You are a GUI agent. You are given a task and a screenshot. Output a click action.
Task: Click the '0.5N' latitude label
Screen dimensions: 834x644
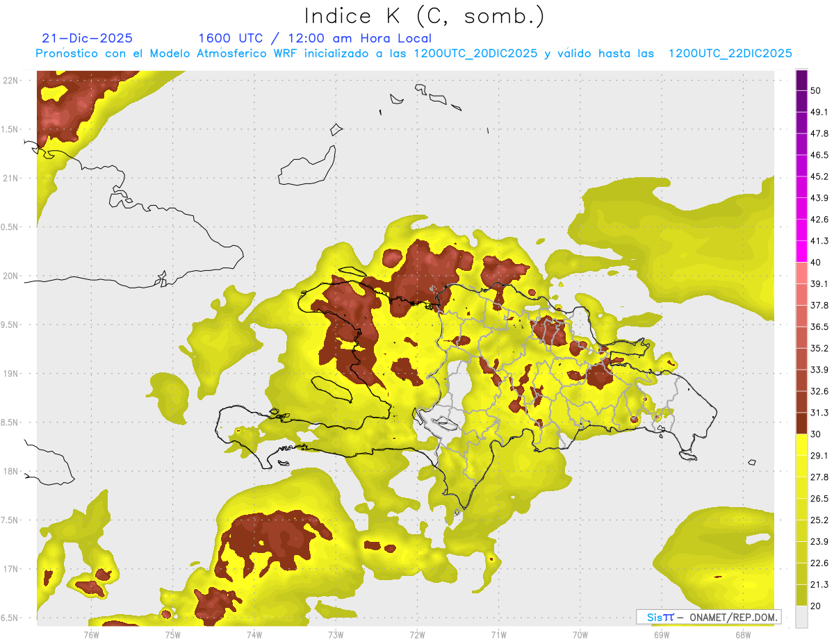(x=9, y=227)
